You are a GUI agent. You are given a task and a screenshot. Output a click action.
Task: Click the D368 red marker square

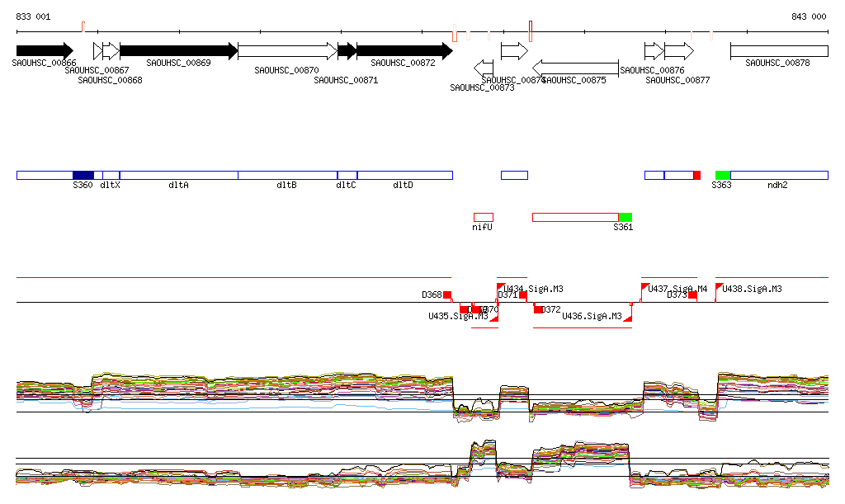pyautogui.click(x=446, y=294)
